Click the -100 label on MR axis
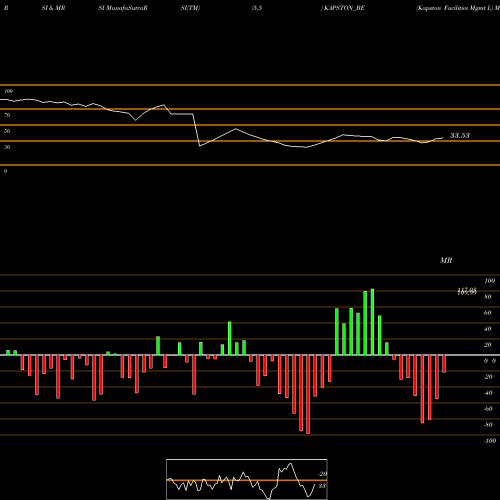500x500 pixels. [490, 441]
